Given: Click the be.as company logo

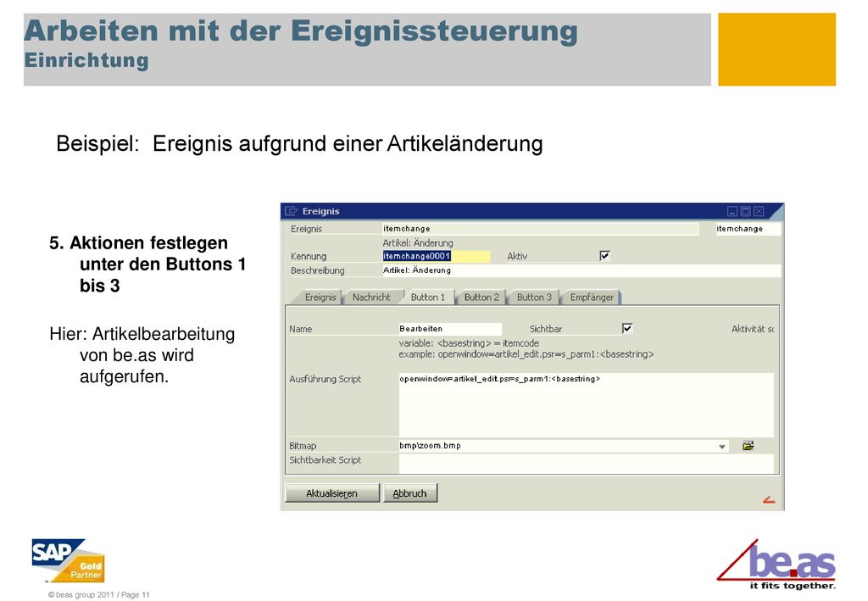Looking at the screenshot, I should [776, 564].
